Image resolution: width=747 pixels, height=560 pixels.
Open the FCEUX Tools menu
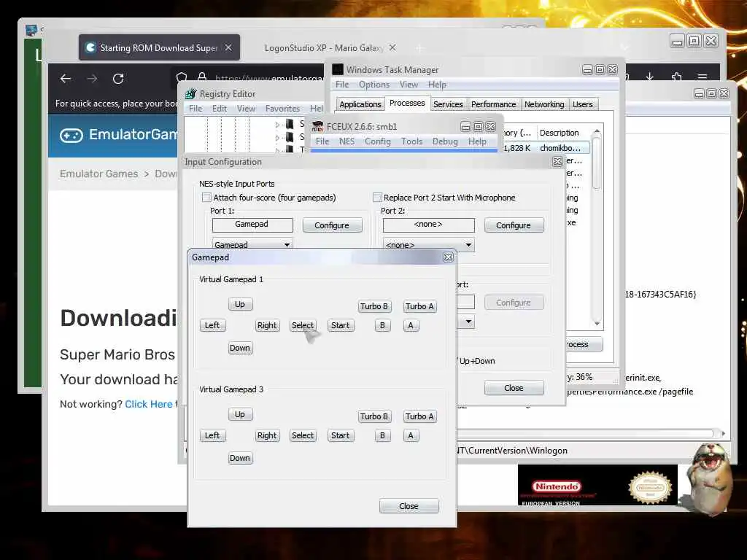click(x=411, y=141)
